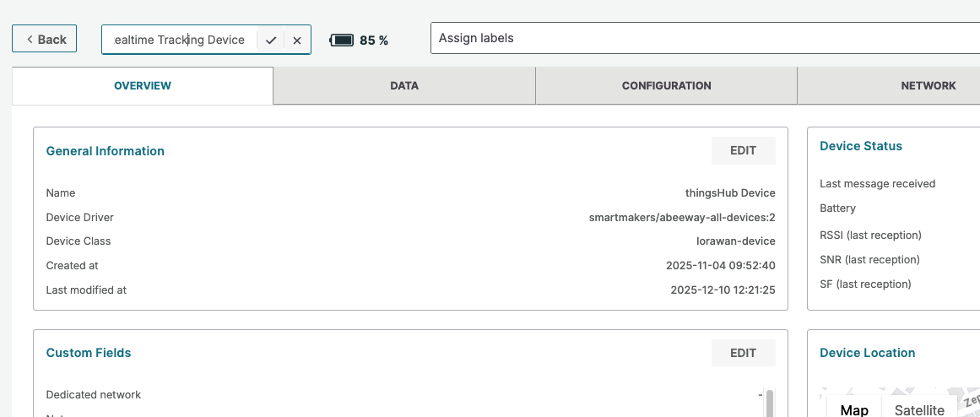This screenshot has height=417, width=980.
Task: Click into the device name text field
Action: click(179, 40)
